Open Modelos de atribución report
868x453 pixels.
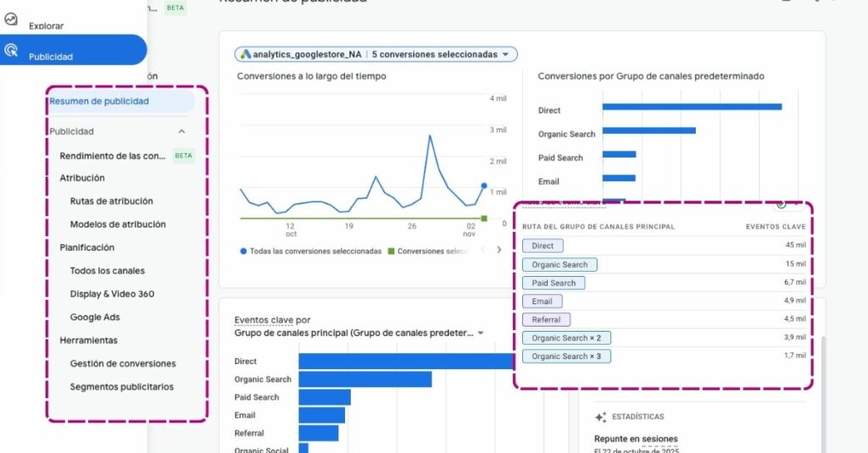[x=118, y=224]
